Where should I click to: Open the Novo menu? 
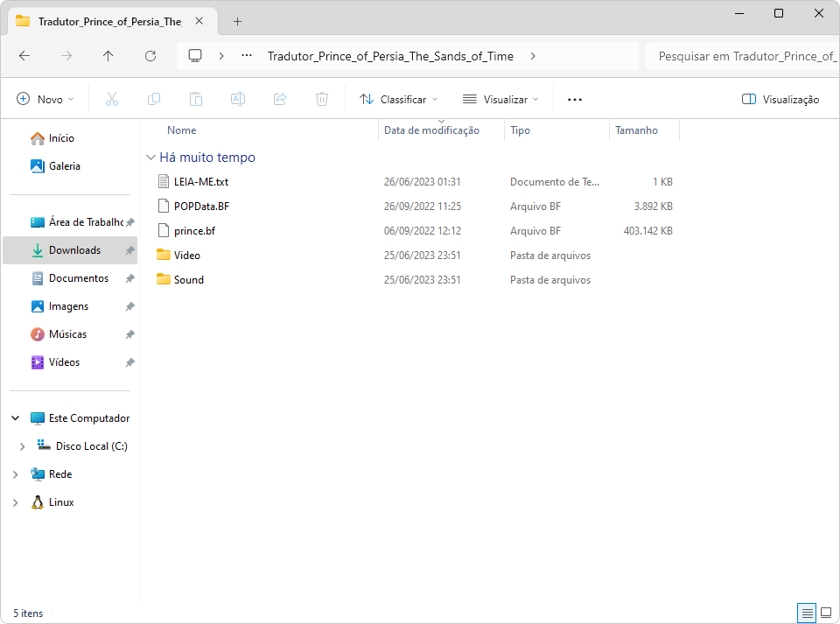coord(45,99)
